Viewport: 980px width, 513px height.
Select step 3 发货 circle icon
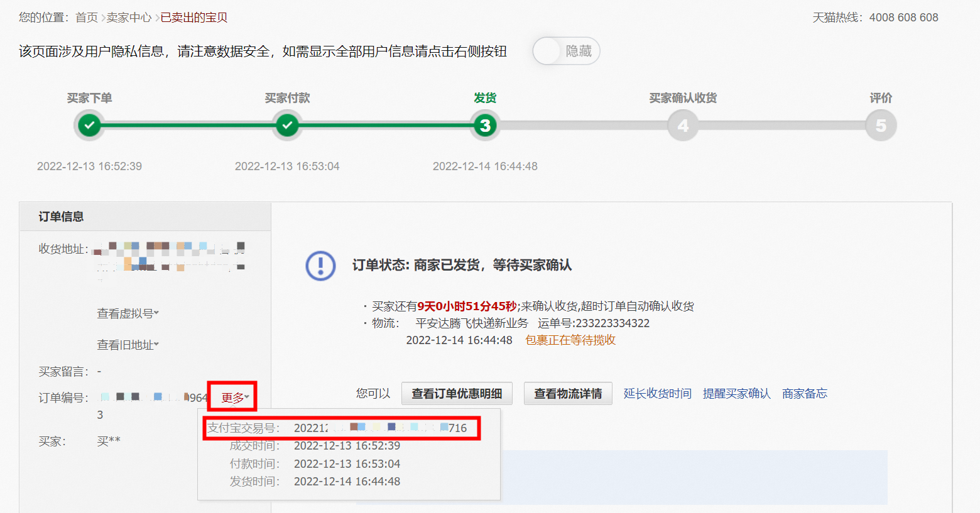[x=485, y=125]
